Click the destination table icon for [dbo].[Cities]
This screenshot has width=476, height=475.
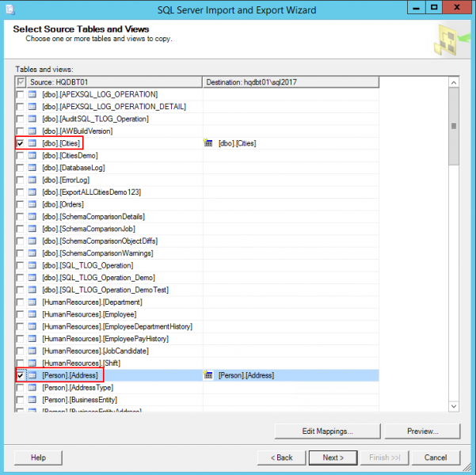pyautogui.click(x=208, y=143)
